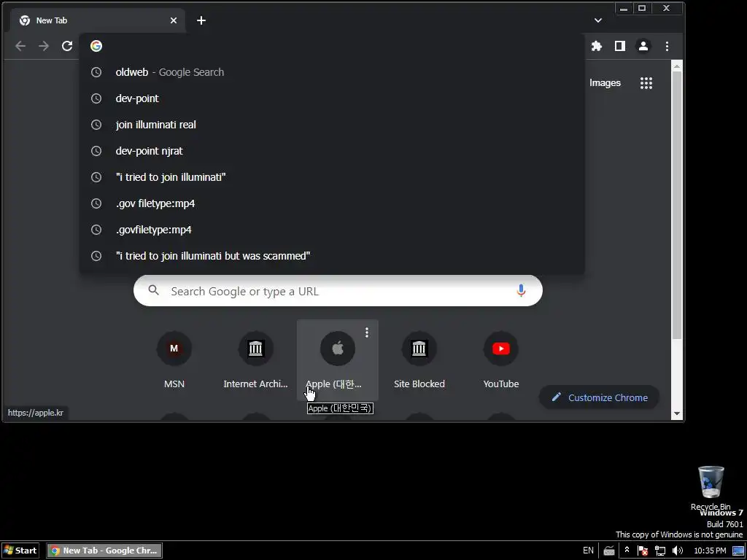Choose the dev-point njrat suggestion
The height and width of the screenshot is (560, 747).
[332, 150]
